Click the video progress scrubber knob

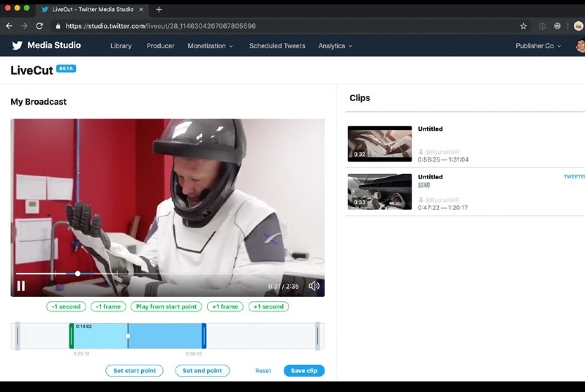[x=78, y=274]
